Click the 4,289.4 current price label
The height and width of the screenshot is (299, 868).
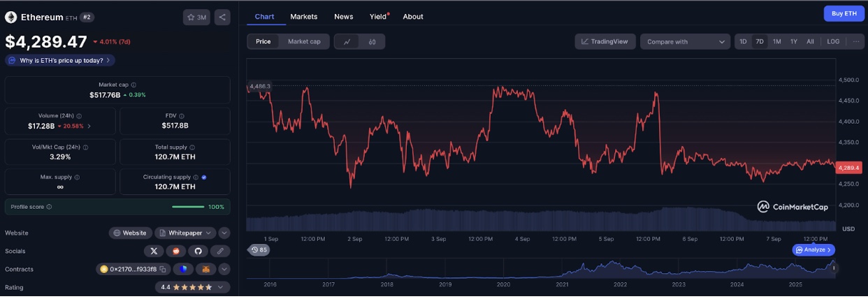(x=848, y=168)
